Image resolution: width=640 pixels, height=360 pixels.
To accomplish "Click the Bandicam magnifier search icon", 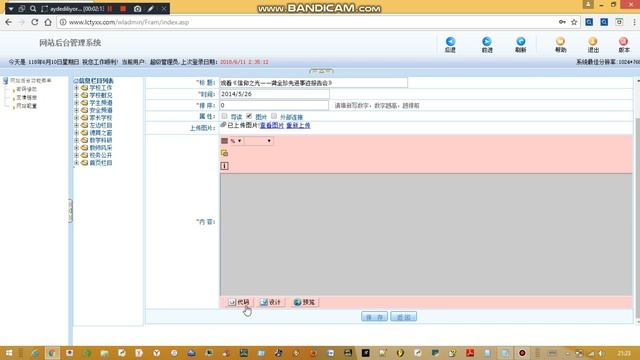I will 33,9.
